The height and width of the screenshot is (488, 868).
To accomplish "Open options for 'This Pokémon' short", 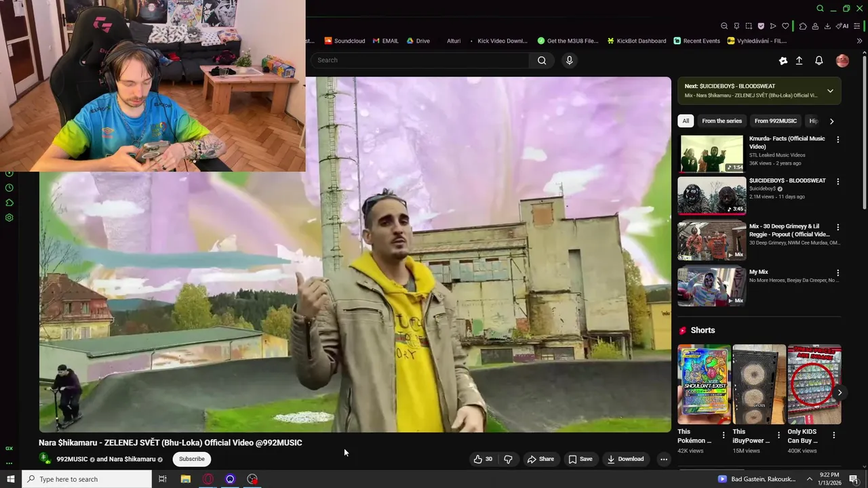I will click(x=724, y=435).
